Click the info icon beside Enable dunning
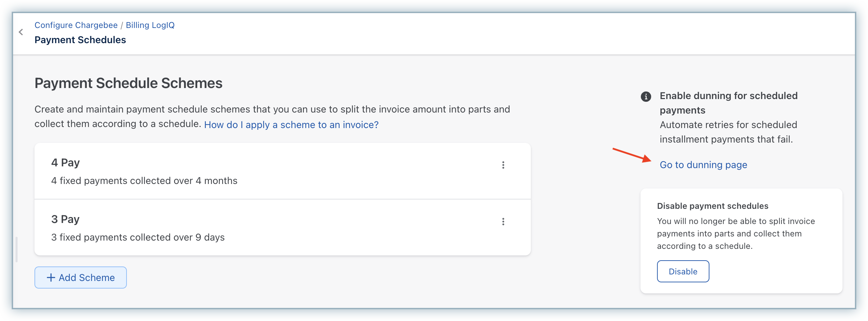The width and height of the screenshot is (868, 321). (x=646, y=97)
